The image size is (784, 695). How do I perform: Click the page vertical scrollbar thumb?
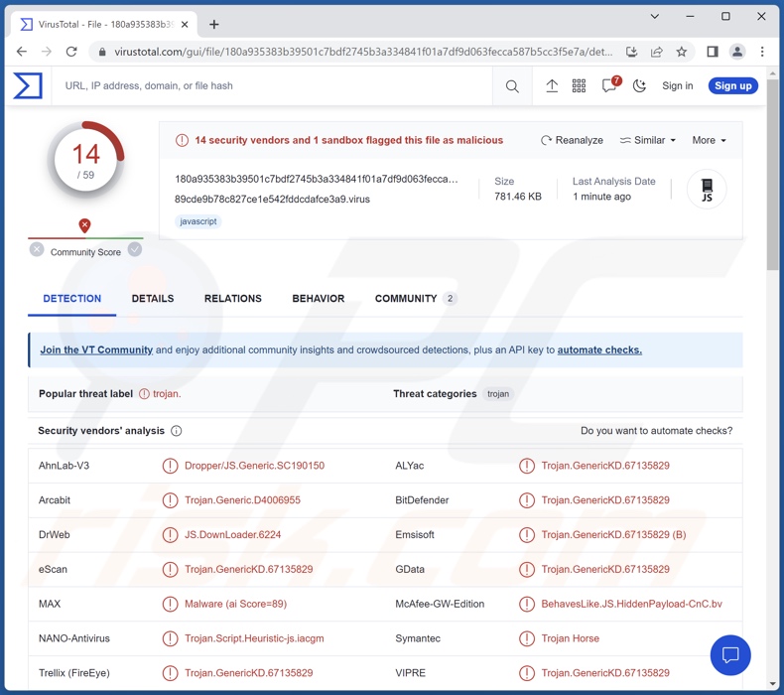point(772,175)
